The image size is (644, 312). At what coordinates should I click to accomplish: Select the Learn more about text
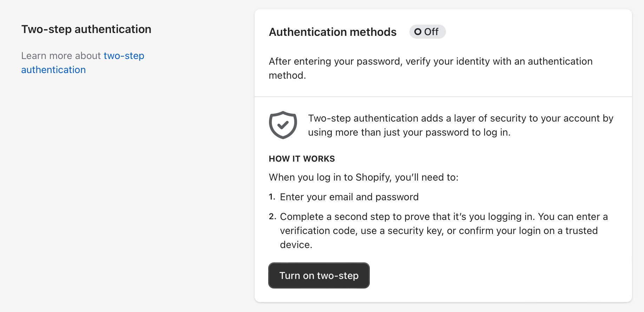tap(61, 56)
